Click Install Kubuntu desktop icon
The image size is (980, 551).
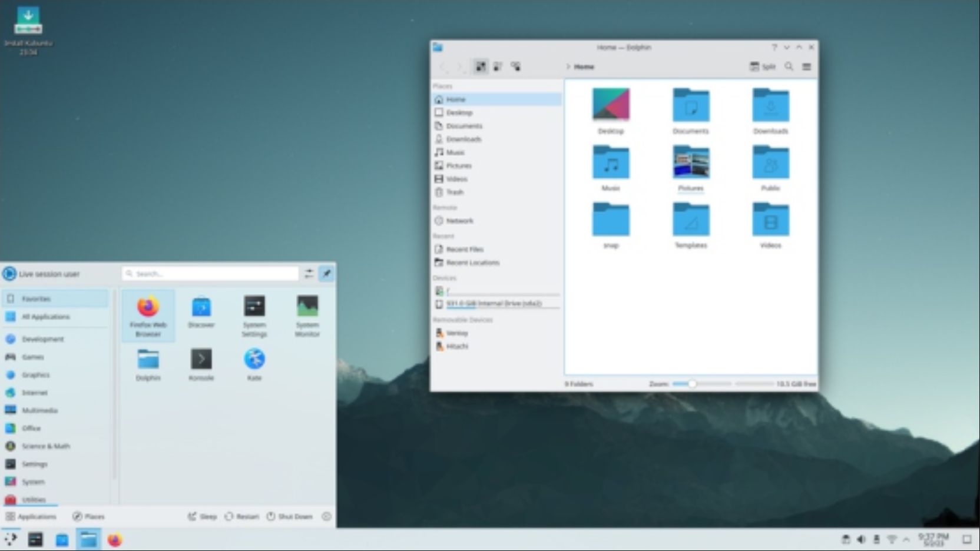[x=28, y=31]
